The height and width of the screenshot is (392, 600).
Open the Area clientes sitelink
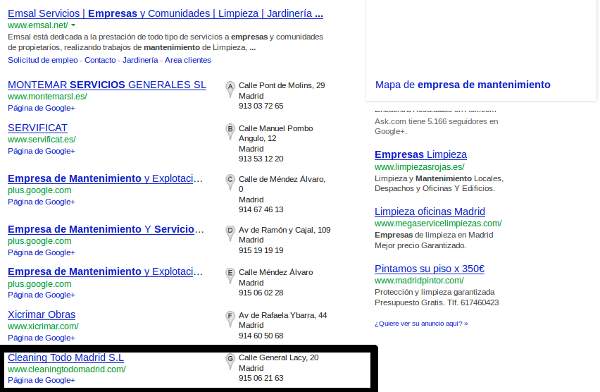tap(188, 60)
